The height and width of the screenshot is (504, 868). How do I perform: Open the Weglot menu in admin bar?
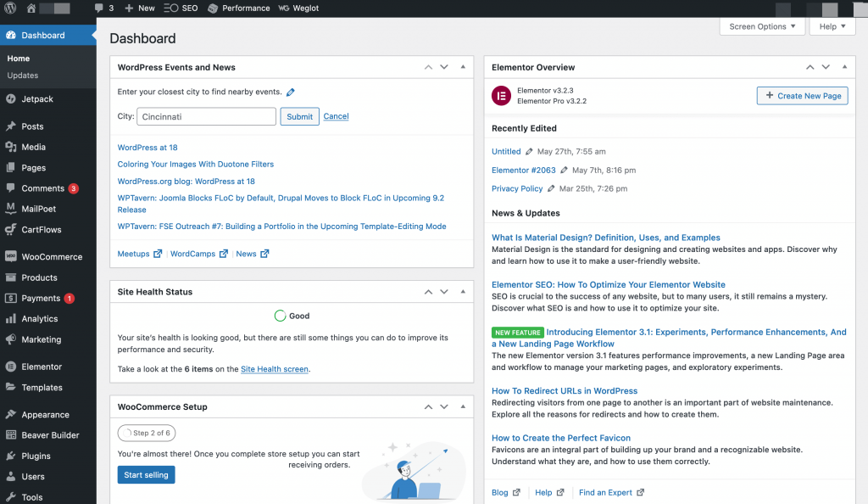[x=298, y=8]
